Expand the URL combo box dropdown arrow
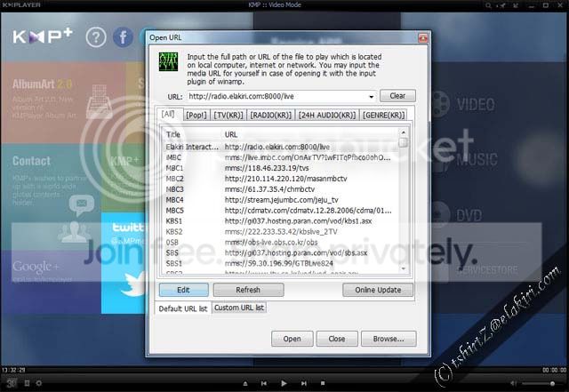Screen dimensions: 569x392 372,97
